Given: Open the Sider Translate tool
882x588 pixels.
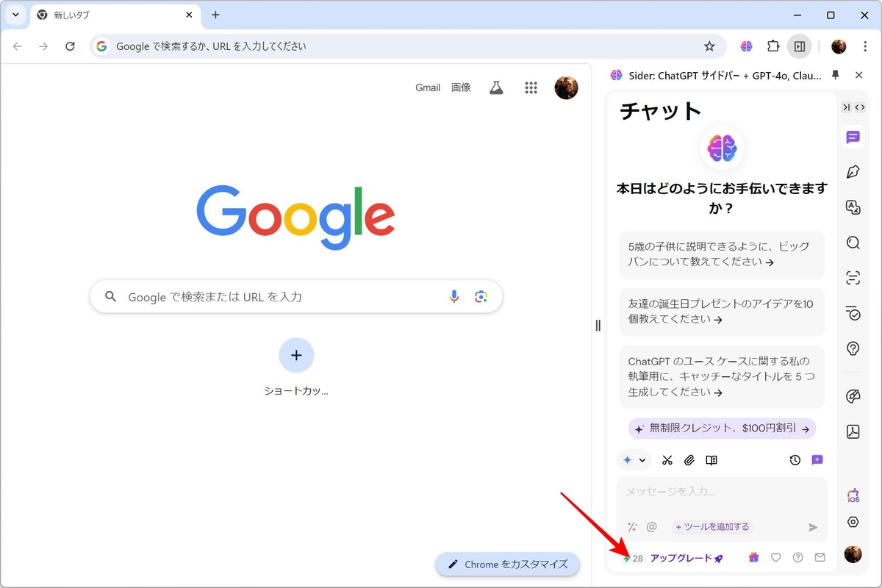Looking at the screenshot, I should pyautogui.click(x=853, y=207).
